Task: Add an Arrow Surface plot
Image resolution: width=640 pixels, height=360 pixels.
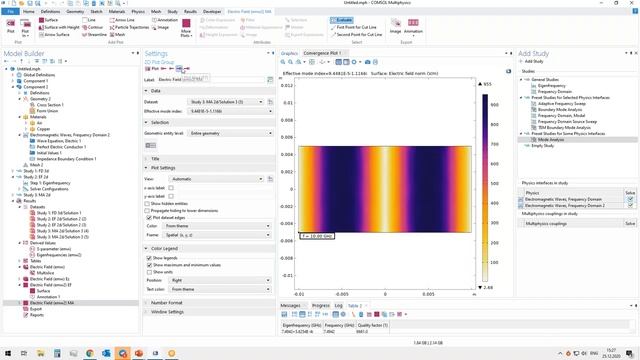Action: [54, 35]
